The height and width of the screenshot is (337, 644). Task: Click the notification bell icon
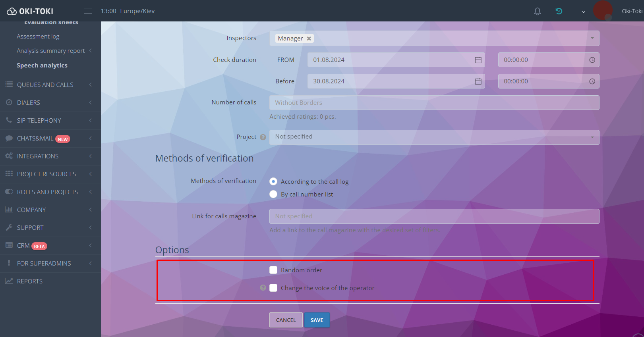pos(537,12)
